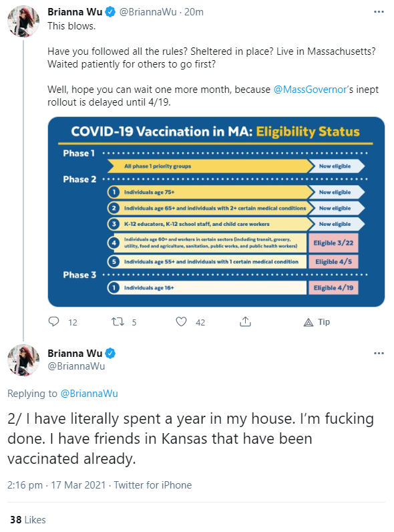Click the @BriannaWu link in Replying to

(89, 394)
